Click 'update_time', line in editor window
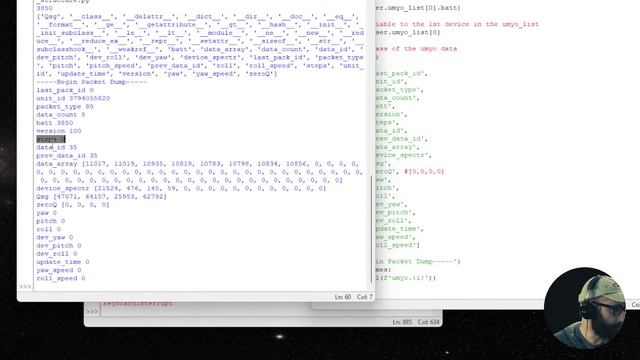This screenshot has width=640, height=360. pyautogui.click(x=400, y=229)
